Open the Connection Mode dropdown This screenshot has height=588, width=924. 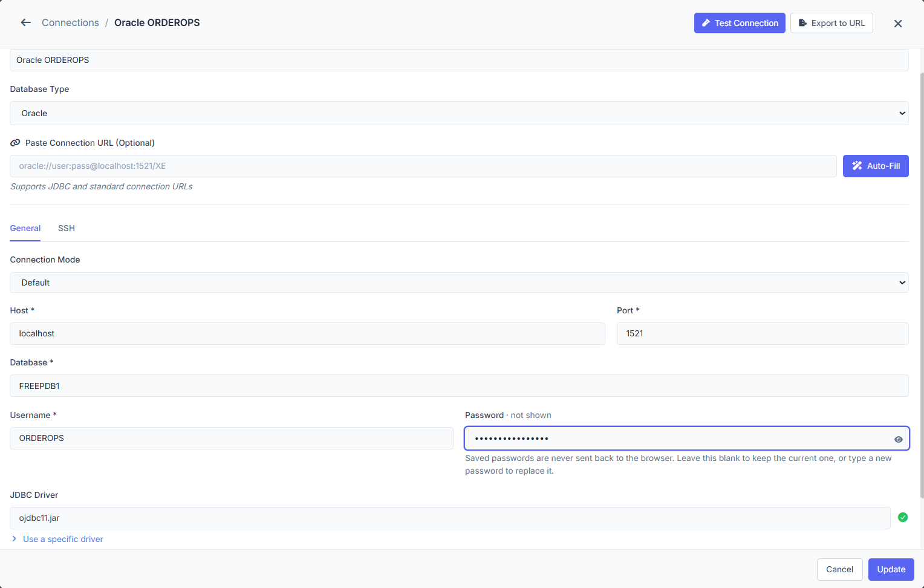(x=459, y=283)
